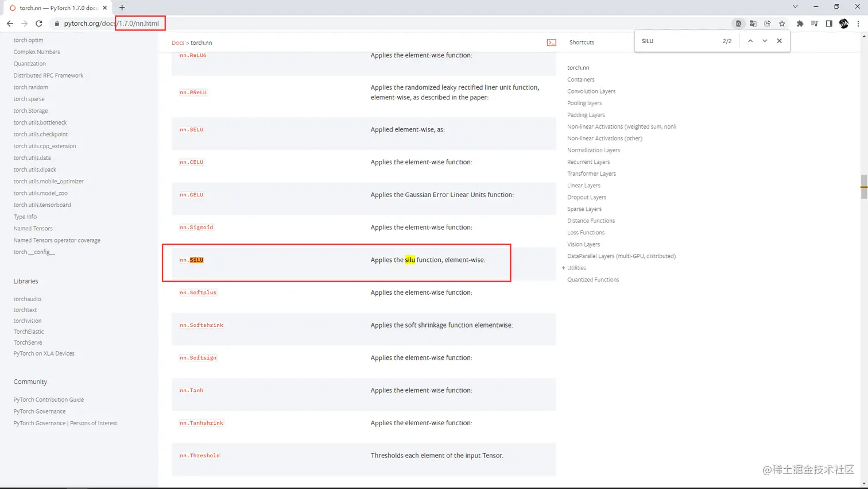Open the nn.Softplus link
The width and height of the screenshot is (868, 489).
(x=198, y=292)
